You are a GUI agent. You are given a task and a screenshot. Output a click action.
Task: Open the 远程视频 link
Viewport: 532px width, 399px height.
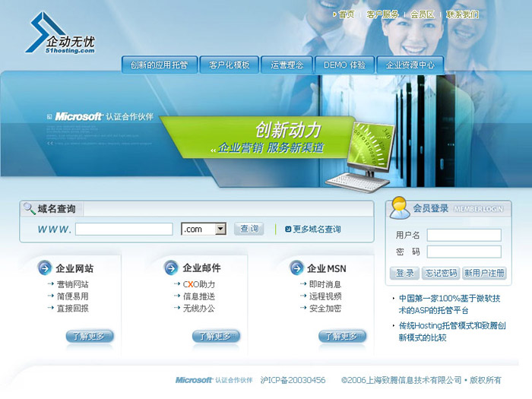tap(325, 296)
